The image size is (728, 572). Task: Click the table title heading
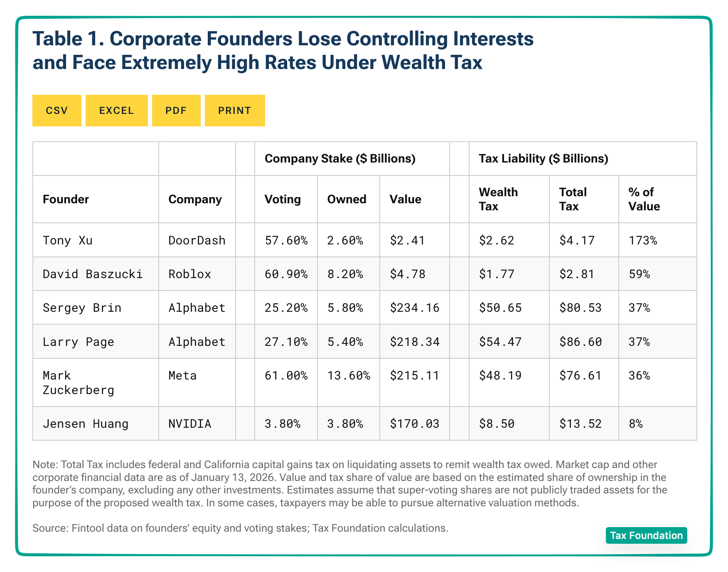[x=283, y=50]
